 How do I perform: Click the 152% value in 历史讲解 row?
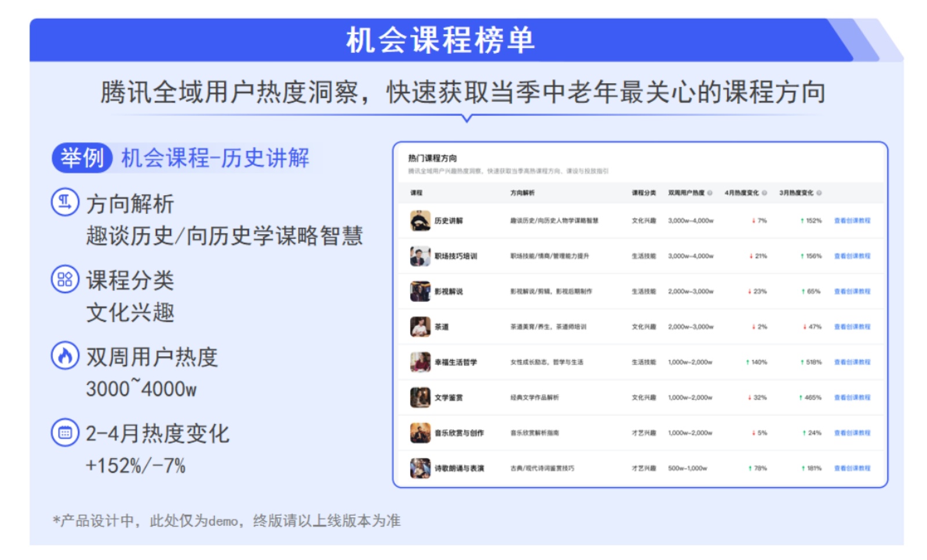tap(811, 221)
